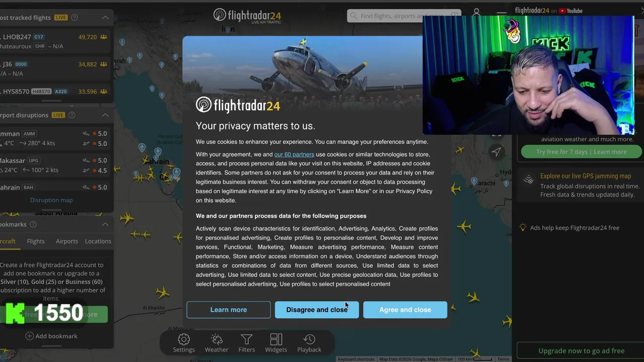Switch to the Flights bookmarks tab
644x362 pixels.
click(x=36, y=241)
